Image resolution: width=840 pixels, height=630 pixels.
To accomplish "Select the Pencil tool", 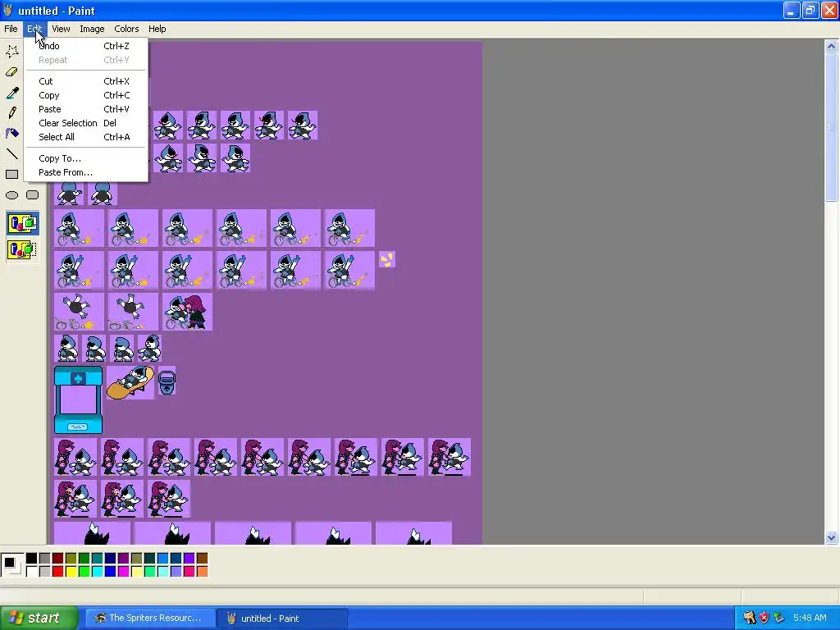I will coord(11,113).
